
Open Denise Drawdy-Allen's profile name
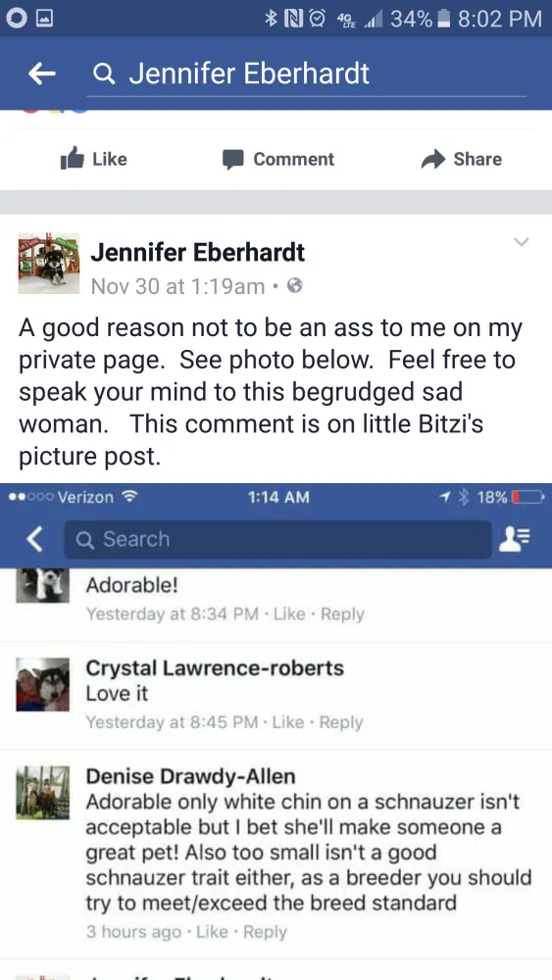190,776
